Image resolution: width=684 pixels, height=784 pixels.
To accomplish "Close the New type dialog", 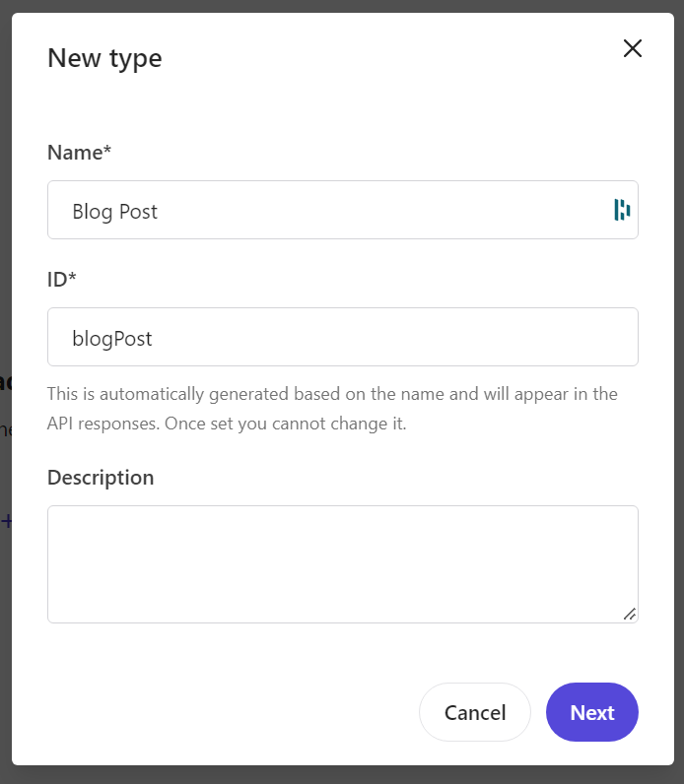I will (x=632, y=48).
